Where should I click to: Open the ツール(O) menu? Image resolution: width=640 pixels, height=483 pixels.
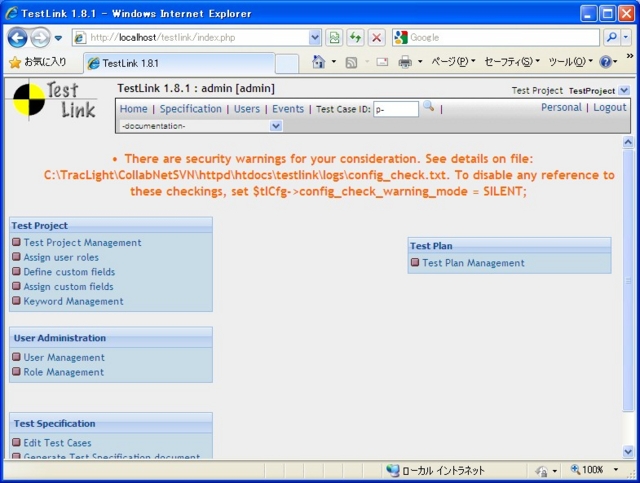tap(570, 62)
